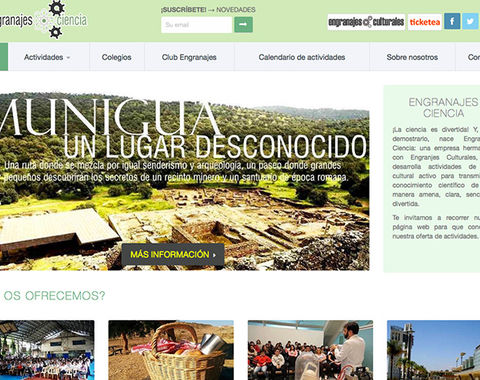The height and width of the screenshot is (380, 480).
Task: Expand the Actividades dropdown menu
Action: point(47,57)
